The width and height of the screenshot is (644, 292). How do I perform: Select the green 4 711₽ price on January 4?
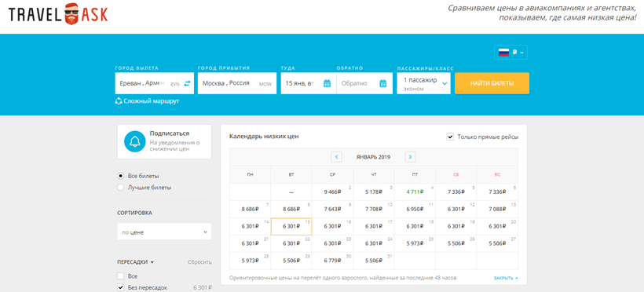point(415,192)
